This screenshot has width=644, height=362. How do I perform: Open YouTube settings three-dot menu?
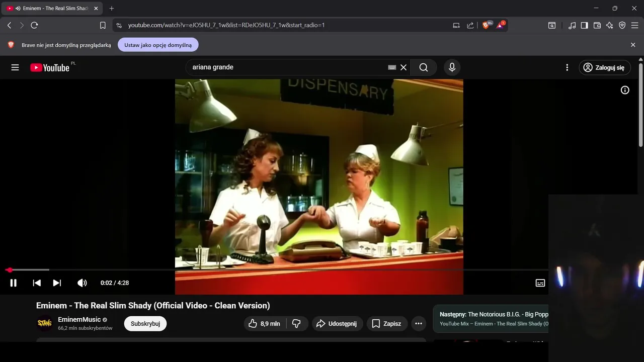point(567,67)
